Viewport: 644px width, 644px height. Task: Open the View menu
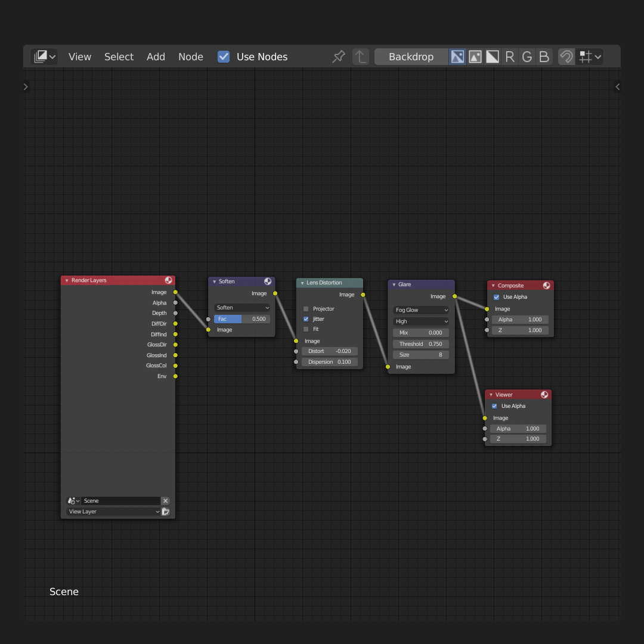80,57
